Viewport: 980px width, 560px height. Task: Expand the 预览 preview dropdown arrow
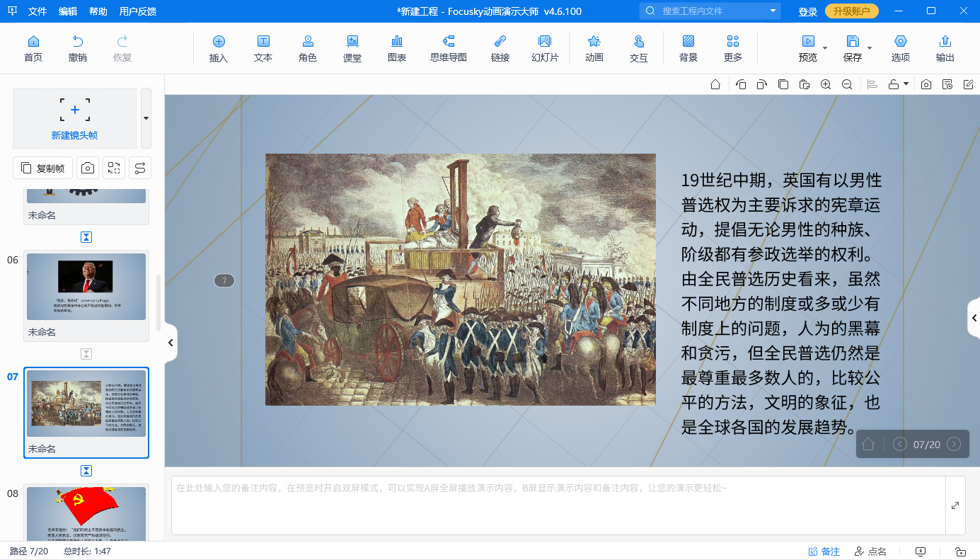coord(825,49)
